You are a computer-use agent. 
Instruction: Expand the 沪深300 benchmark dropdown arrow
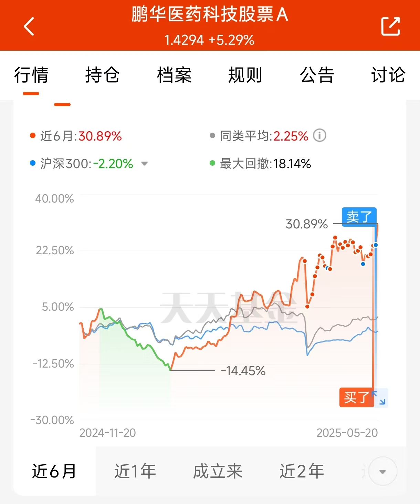[145, 164]
